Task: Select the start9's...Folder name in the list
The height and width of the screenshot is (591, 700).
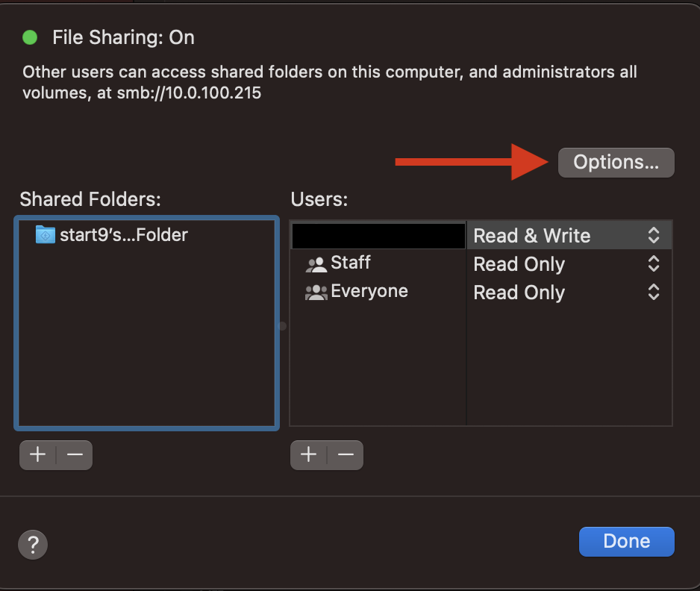Action: click(124, 235)
